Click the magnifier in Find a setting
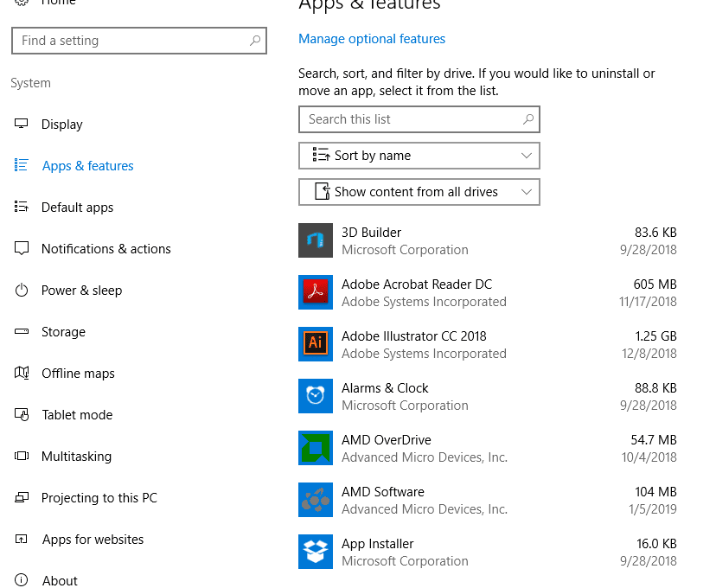Image resolution: width=716 pixels, height=588 pixels. click(255, 41)
